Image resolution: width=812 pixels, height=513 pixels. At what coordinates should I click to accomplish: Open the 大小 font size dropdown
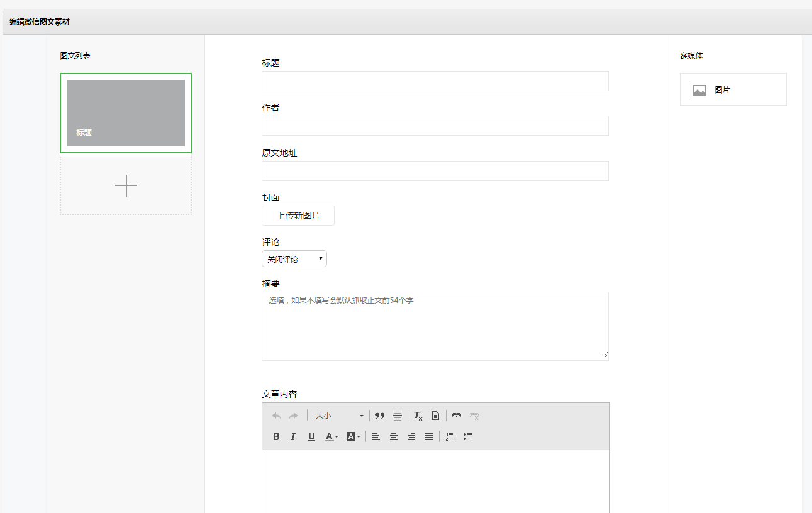(x=340, y=416)
